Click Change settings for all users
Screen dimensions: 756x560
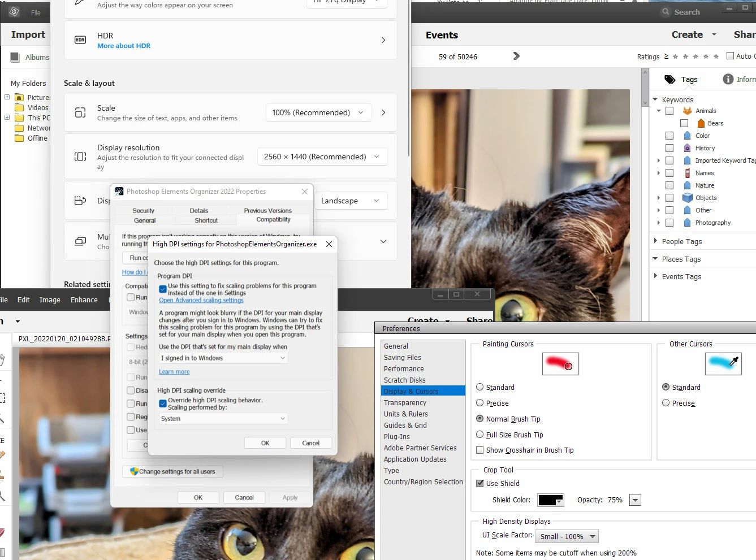tap(173, 471)
